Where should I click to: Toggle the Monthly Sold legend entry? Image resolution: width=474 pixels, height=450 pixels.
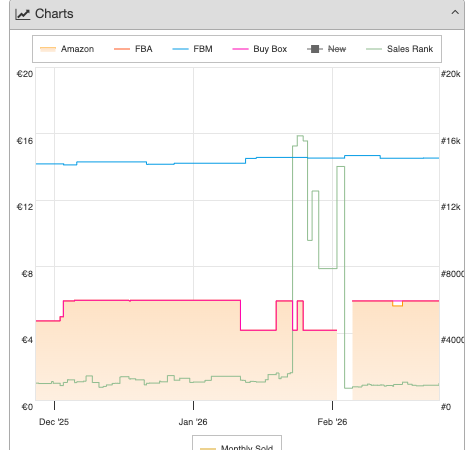237,447
